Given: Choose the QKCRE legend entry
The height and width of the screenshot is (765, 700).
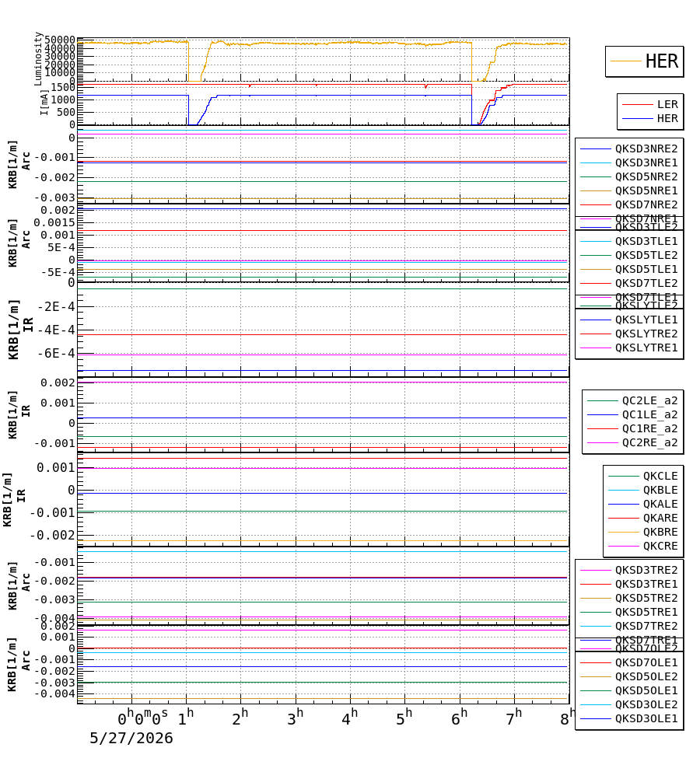Looking at the screenshot, I should [x=660, y=547].
